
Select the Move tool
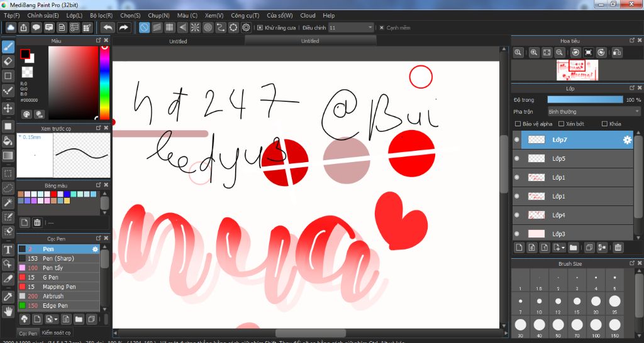click(x=8, y=108)
